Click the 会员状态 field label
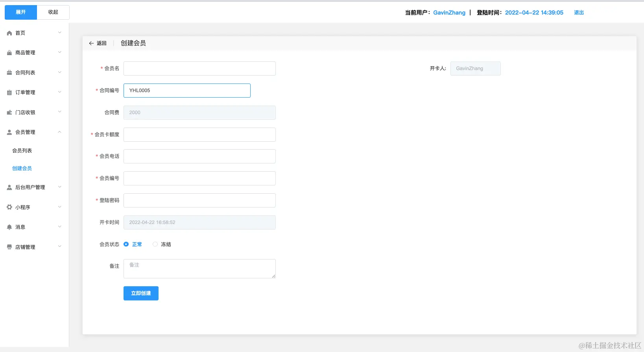Screen dimensions: 644x352 click(x=109, y=245)
